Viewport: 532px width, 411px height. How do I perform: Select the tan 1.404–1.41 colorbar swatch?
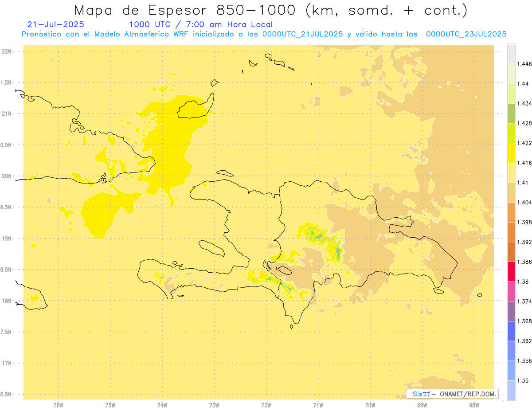(511, 192)
